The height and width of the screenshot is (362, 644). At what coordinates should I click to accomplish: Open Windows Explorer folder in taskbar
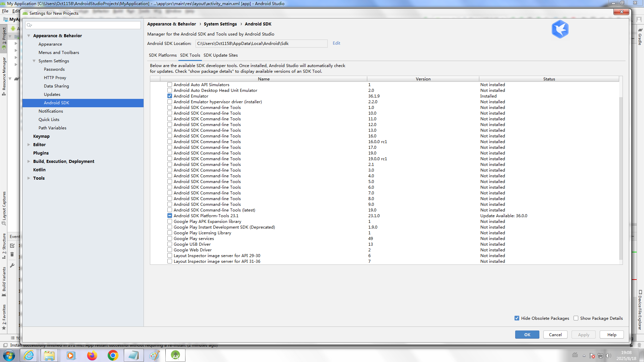pos(49,355)
